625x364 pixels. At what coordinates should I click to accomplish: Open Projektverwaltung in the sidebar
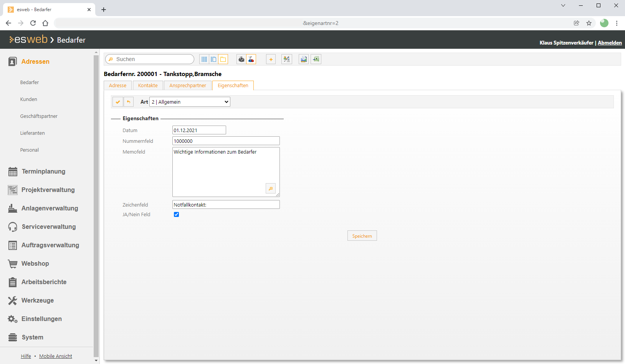(x=48, y=190)
